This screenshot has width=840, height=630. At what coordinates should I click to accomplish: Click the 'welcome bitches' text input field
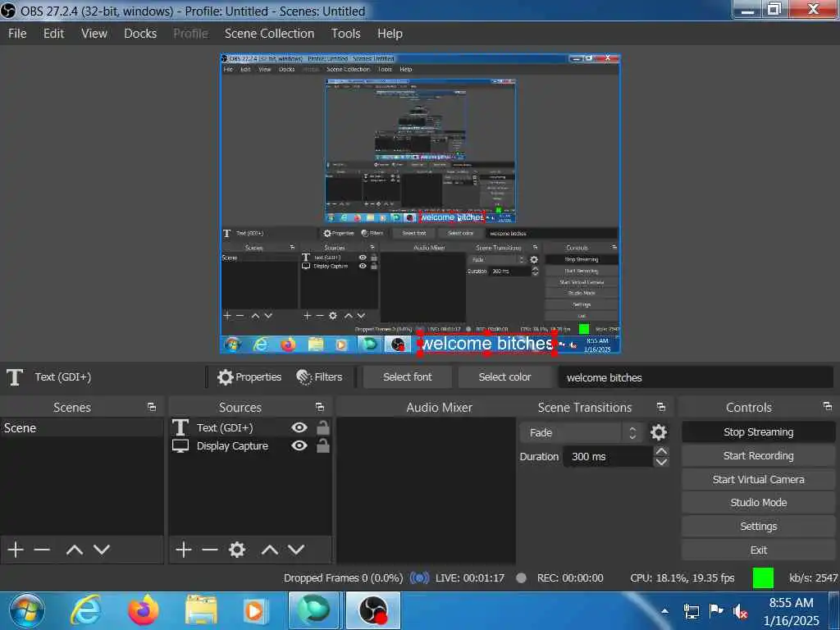pos(696,377)
